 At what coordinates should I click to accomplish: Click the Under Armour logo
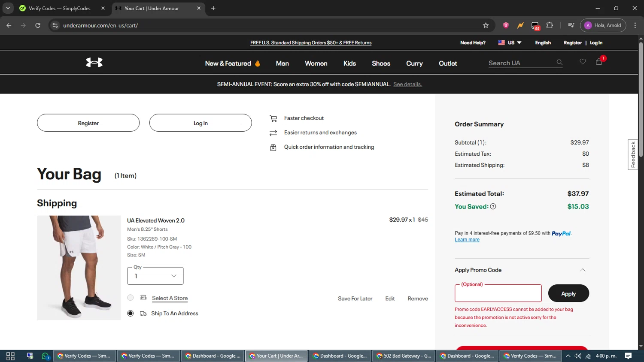click(x=94, y=63)
